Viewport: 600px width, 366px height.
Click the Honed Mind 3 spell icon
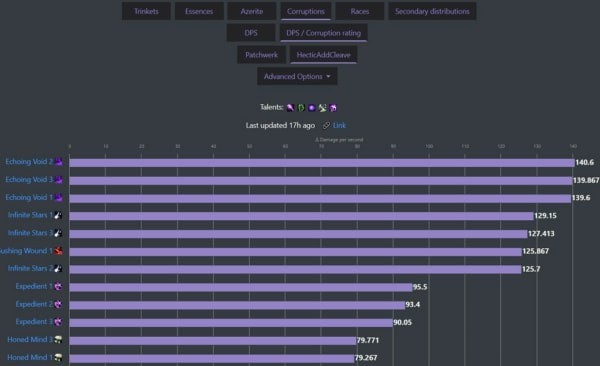click(x=58, y=340)
